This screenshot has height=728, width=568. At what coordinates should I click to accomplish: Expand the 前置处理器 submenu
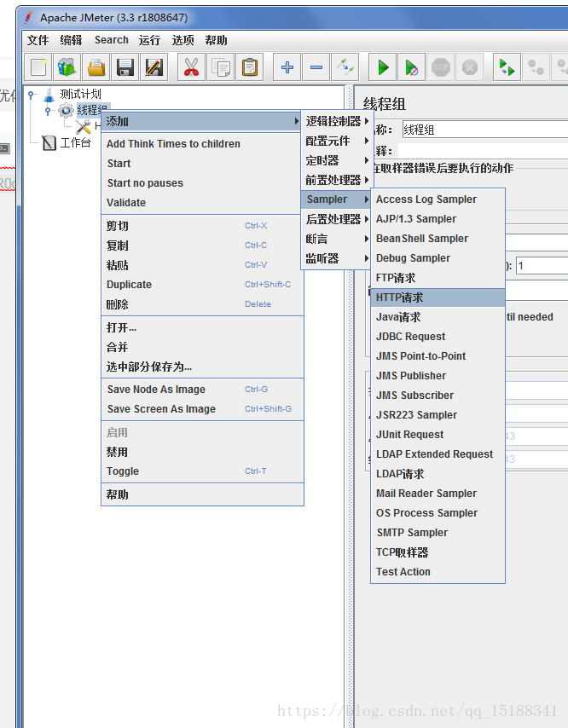(x=337, y=180)
